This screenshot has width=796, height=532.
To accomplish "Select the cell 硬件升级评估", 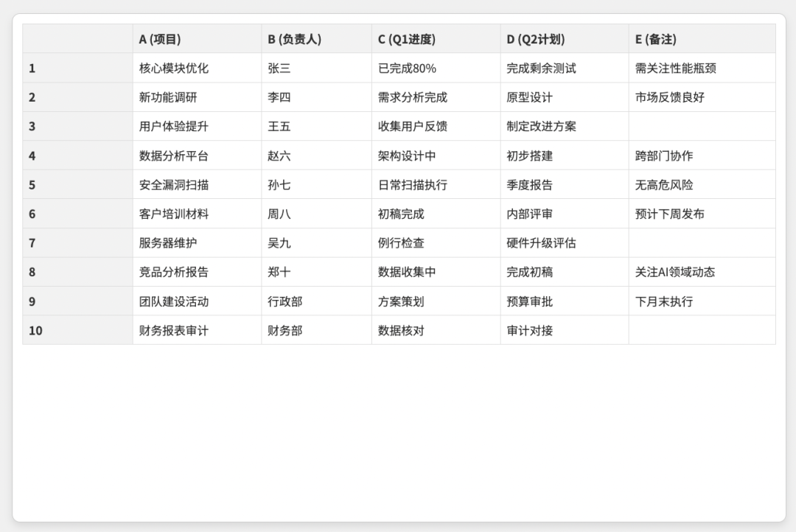I will tap(564, 243).
